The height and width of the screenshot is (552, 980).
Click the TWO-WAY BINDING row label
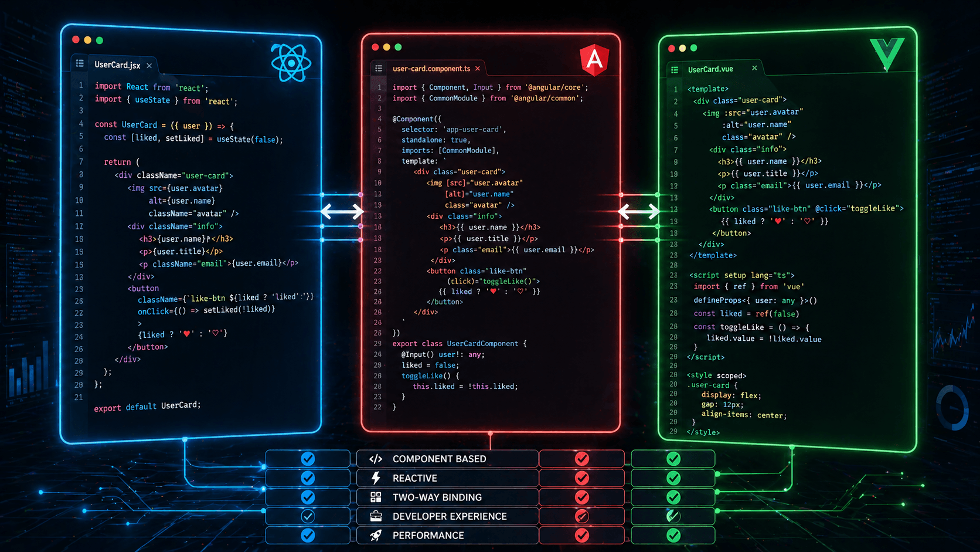[x=437, y=497]
